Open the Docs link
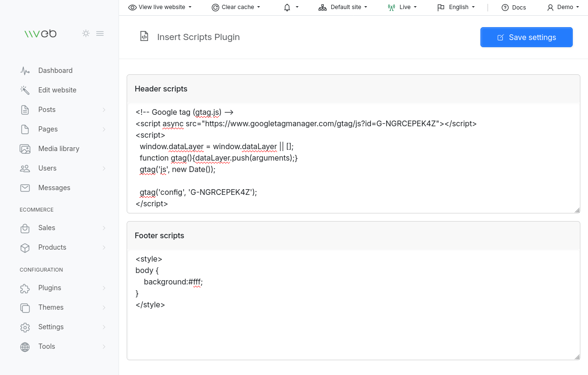588x375 pixels. click(514, 8)
